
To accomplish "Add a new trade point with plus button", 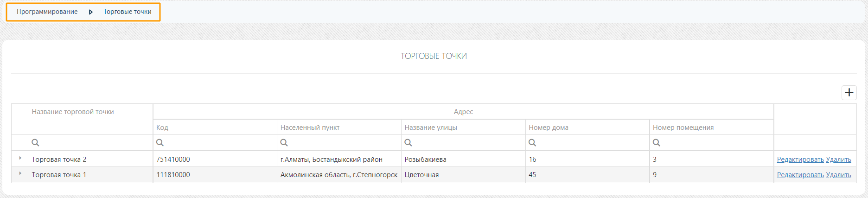I will pos(849,92).
